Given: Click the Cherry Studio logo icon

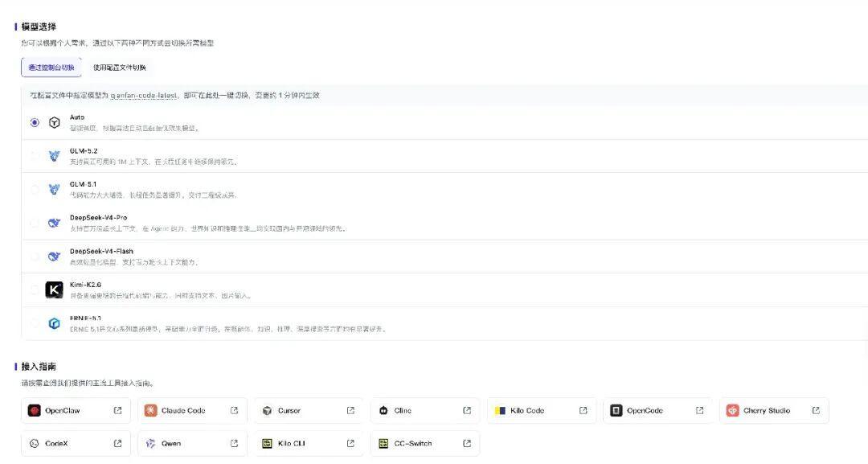Looking at the screenshot, I should 732,410.
